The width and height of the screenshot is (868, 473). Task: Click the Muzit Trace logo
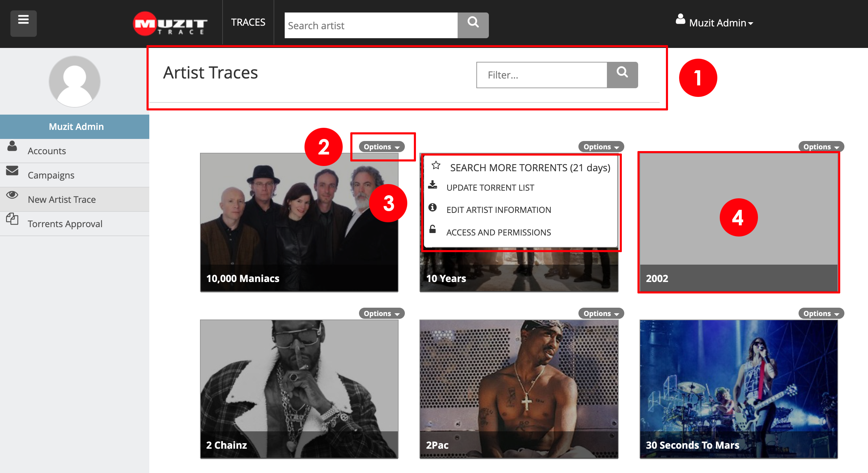pyautogui.click(x=170, y=24)
